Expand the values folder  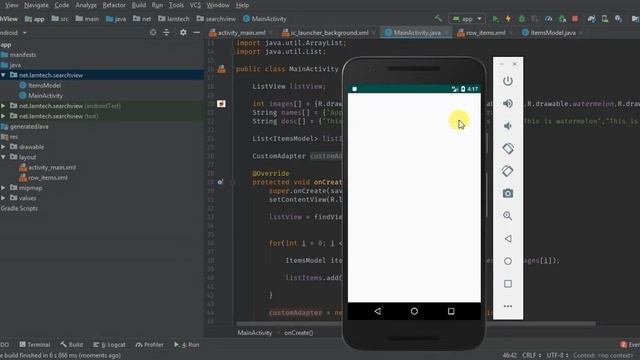[x=3, y=198]
